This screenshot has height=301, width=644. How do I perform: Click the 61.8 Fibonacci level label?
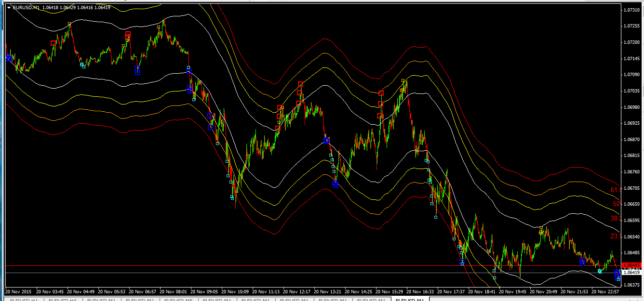click(x=616, y=190)
